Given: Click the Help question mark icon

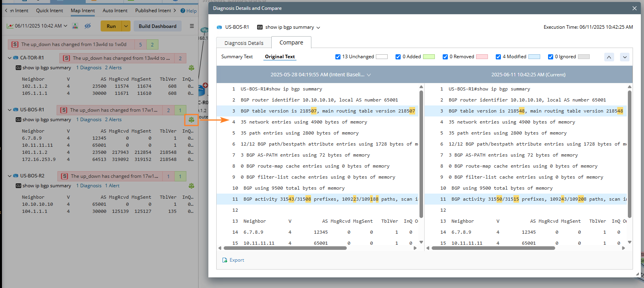Looking at the screenshot, I should (183, 11).
